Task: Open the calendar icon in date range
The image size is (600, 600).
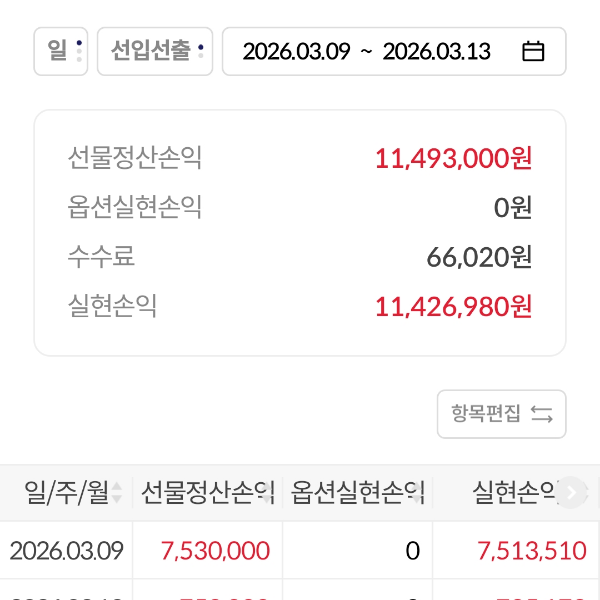Action: coord(533,52)
